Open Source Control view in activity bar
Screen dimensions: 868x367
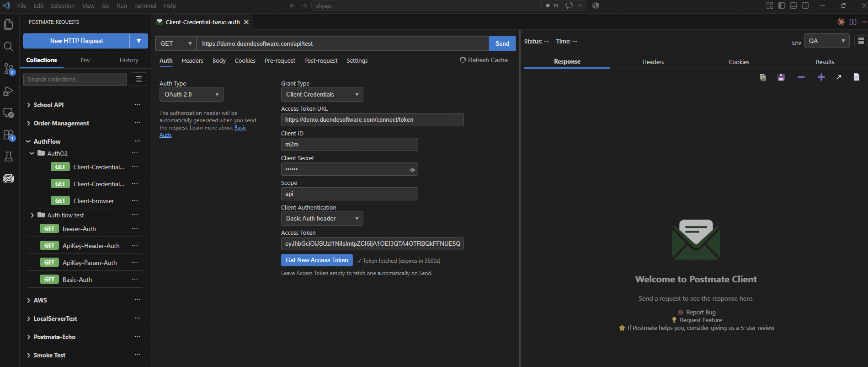click(x=8, y=69)
